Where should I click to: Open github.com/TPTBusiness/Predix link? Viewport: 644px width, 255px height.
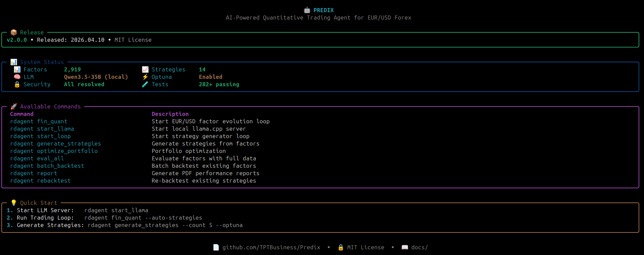point(271,247)
